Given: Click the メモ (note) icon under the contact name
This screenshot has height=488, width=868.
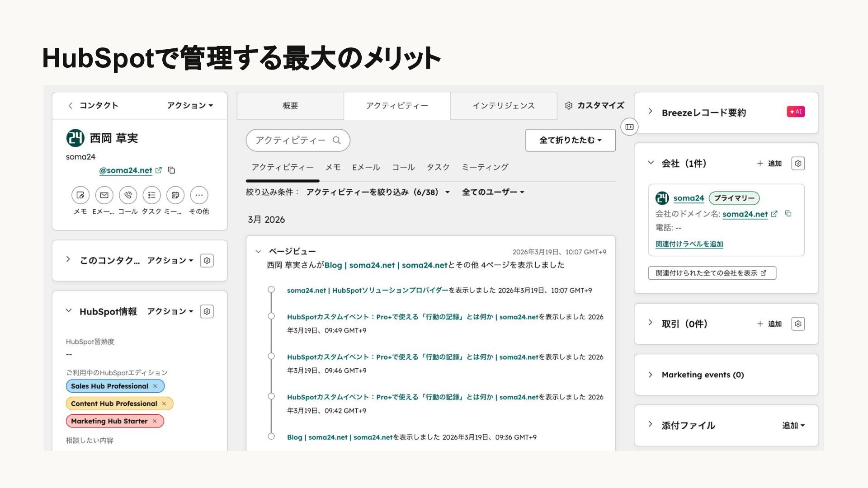Looking at the screenshot, I should click(80, 195).
